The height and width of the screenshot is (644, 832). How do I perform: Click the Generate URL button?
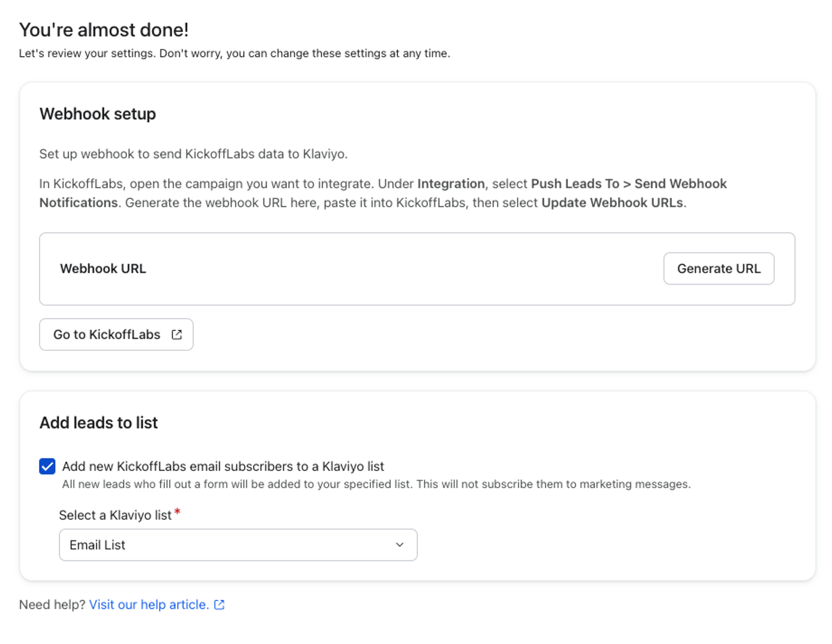[719, 269]
